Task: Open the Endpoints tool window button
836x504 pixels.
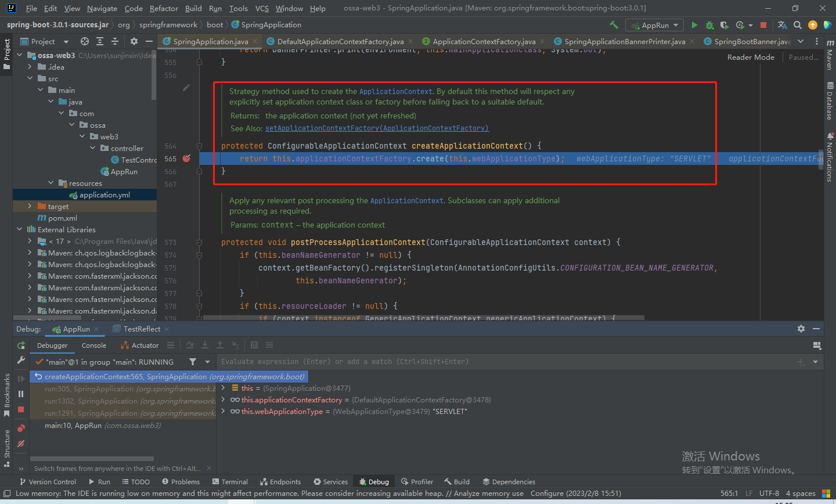Action: click(x=280, y=482)
